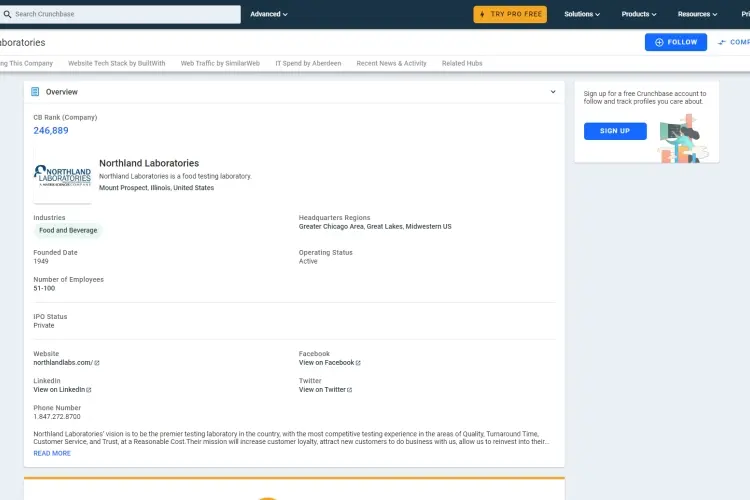The image size is (750, 500).
Task: Open the Advanced search dropdown
Action: (x=269, y=14)
